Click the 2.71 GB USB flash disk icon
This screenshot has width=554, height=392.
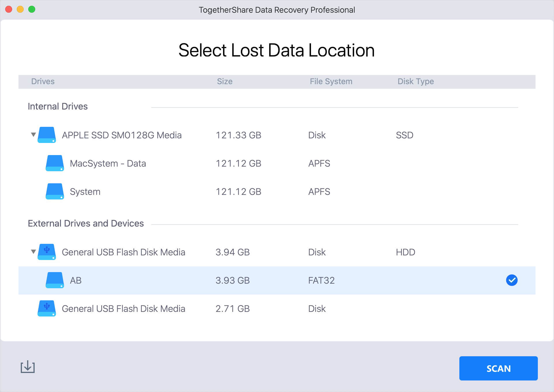coord(47,308)
